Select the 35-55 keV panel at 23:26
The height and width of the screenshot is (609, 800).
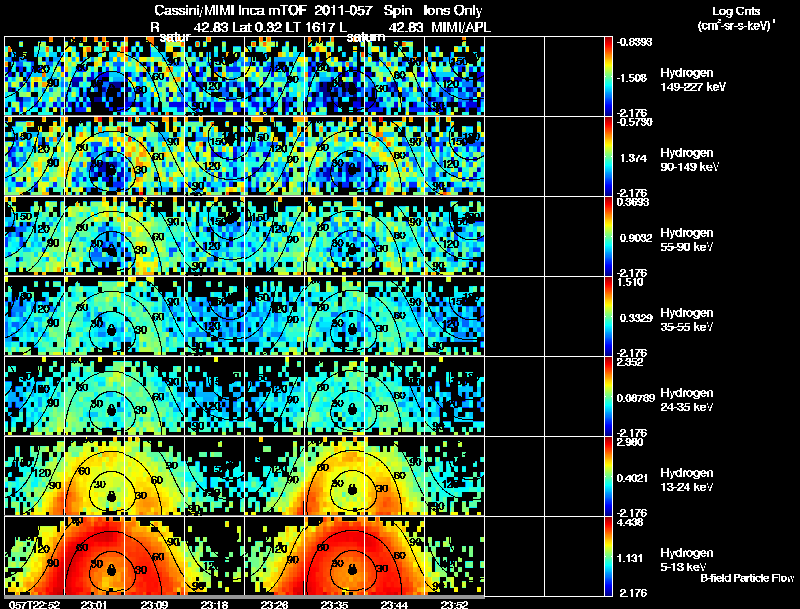click(274, 317)
